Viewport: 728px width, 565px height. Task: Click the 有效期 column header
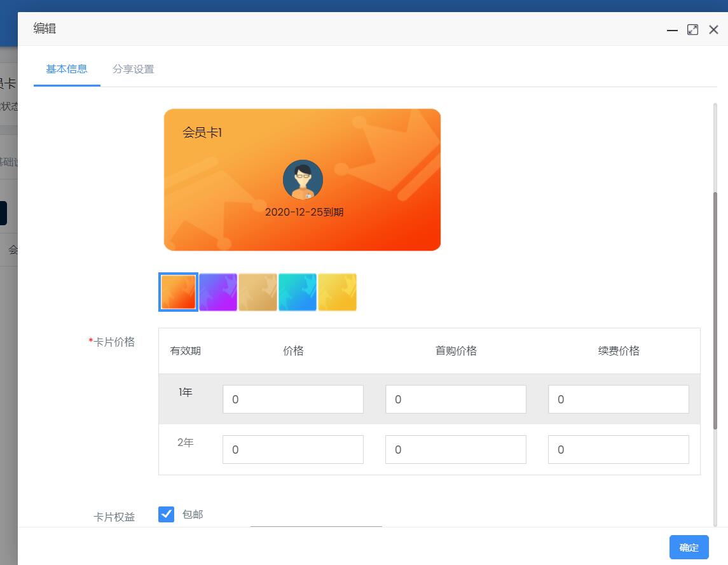pyautogui.click(x=185, y=351)
